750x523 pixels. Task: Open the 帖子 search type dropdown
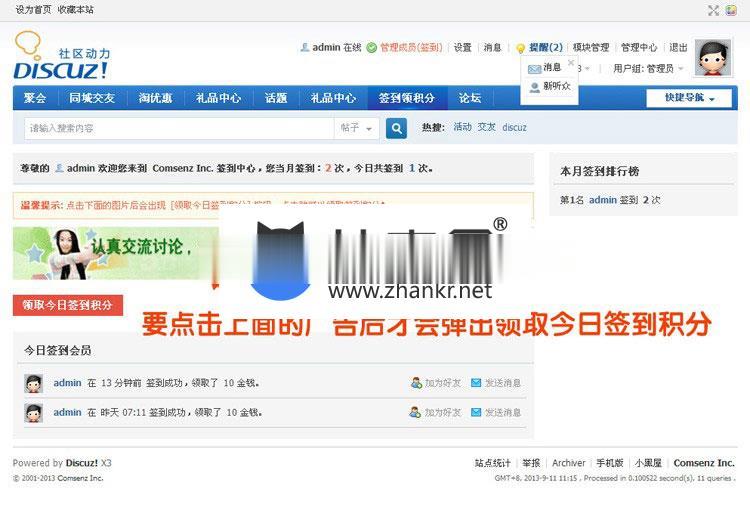pyautogui.click(x=356, y=128)
